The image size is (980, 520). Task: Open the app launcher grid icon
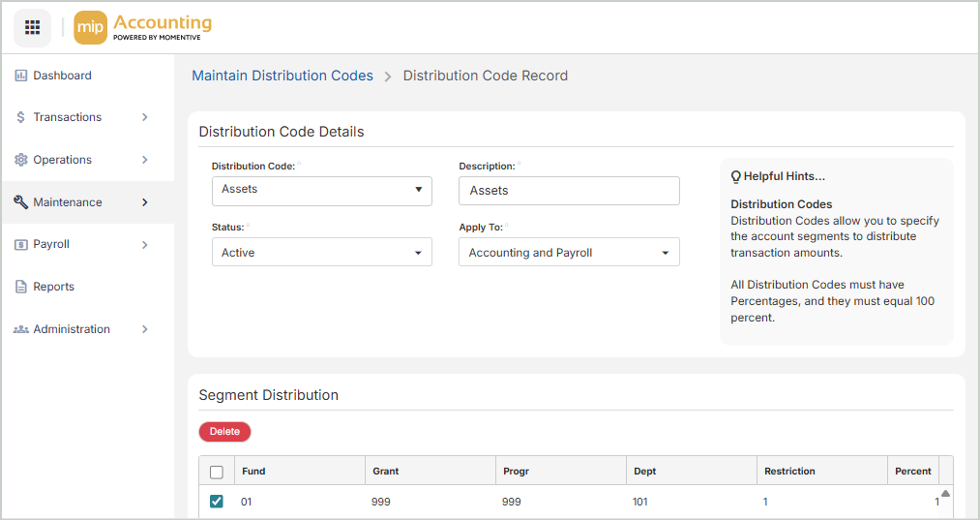click(x=32, y=27)
